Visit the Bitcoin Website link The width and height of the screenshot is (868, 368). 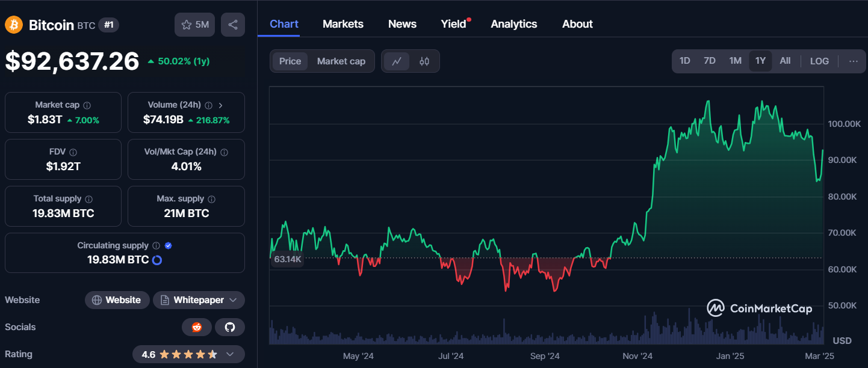(117, 300)
